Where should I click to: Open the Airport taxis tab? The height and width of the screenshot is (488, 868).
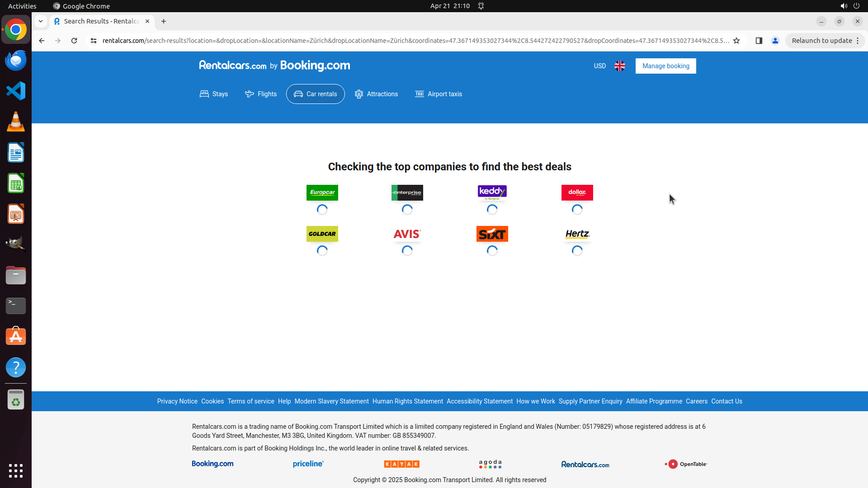(439, 94)
